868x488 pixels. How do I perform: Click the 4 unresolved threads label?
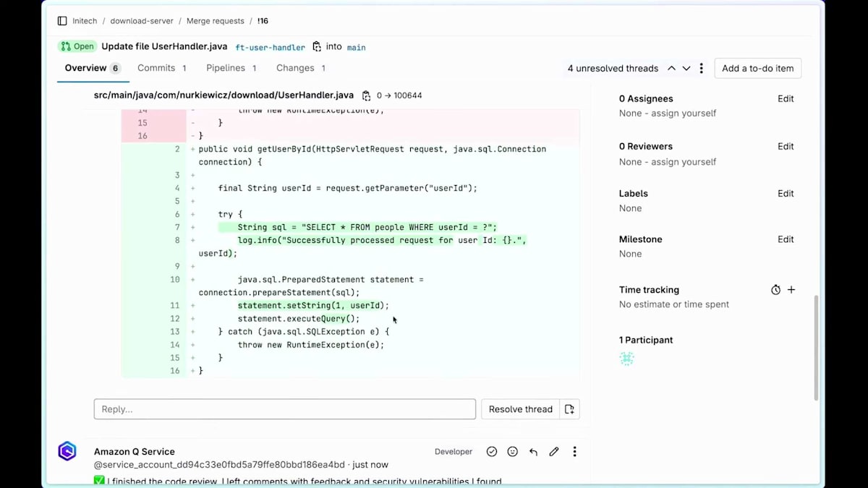tap(613, 68)
